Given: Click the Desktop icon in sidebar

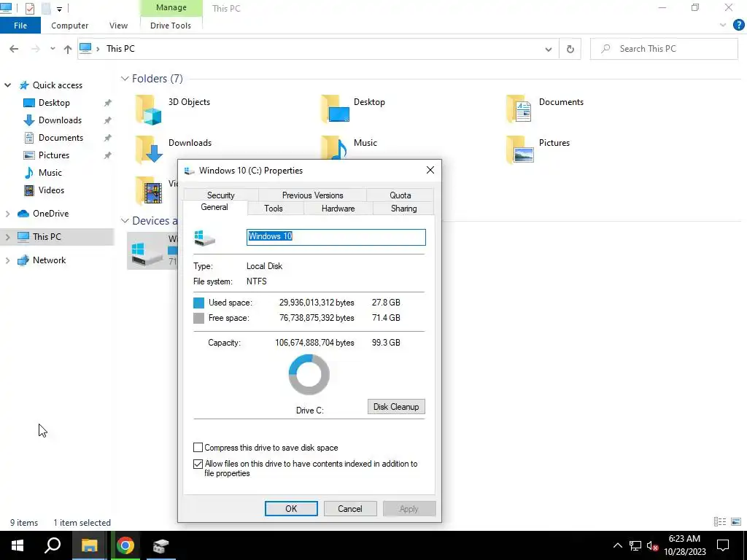Looking at the screenshot, I should coord(29,103).
